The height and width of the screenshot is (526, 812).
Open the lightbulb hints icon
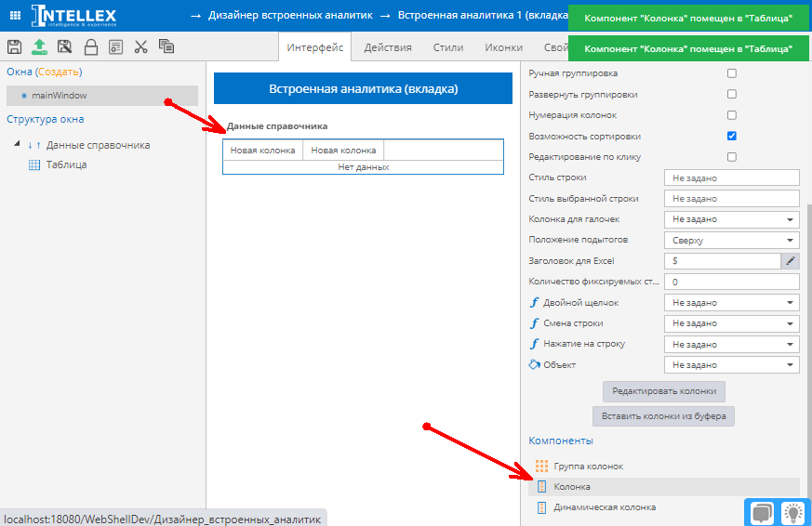(792, 513)
